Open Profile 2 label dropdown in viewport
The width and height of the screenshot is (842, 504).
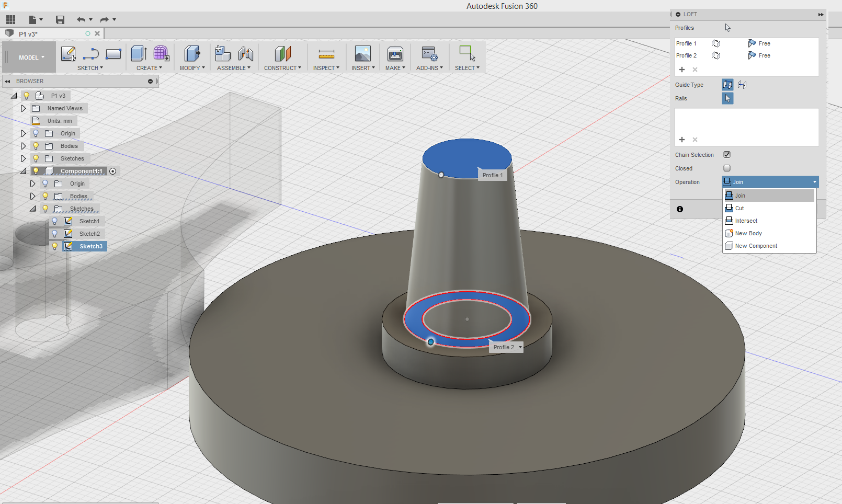click(520, 347)
